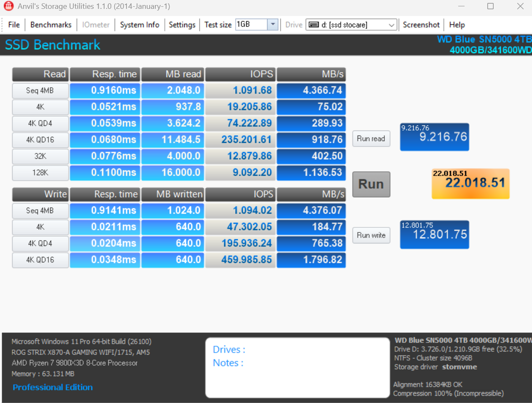Take a Screenshot via the toolbar
Viewport: 532px width, 403px height.
tap(421, 25)
